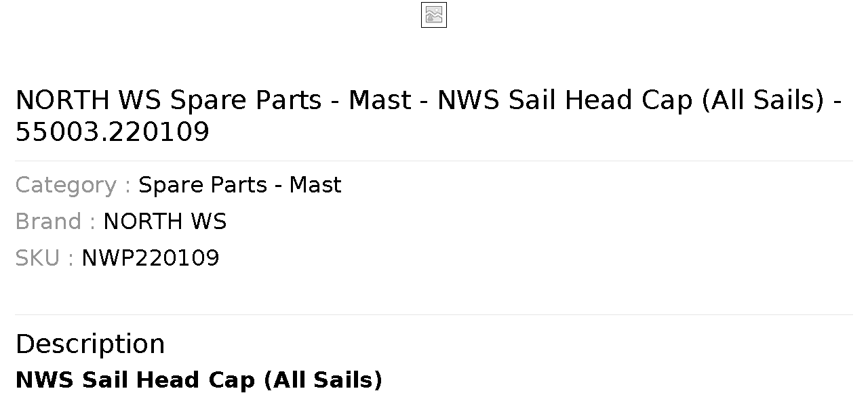Select the SKU value NWP220109

pyautogui.click(x=151, y=258)
